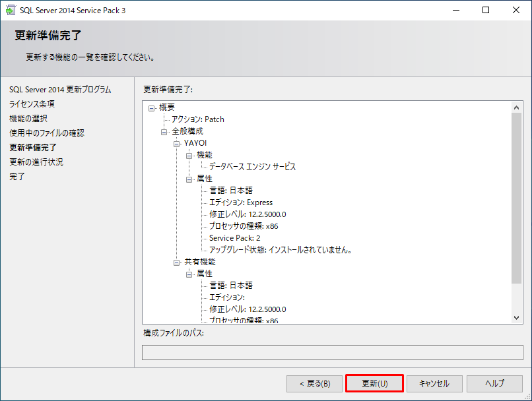The height and width of the screenshot is (401, 532).
Task: Select the 完了 step
Action: coord(17,177)
